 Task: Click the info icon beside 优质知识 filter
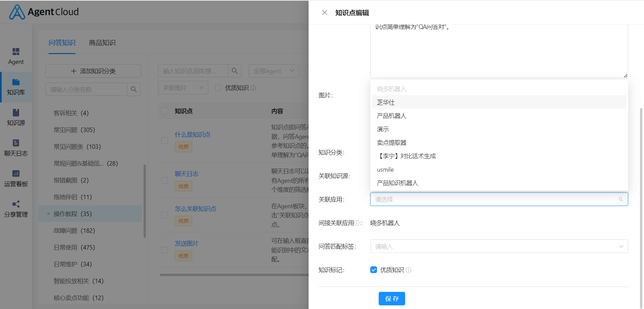coord(253,88)
